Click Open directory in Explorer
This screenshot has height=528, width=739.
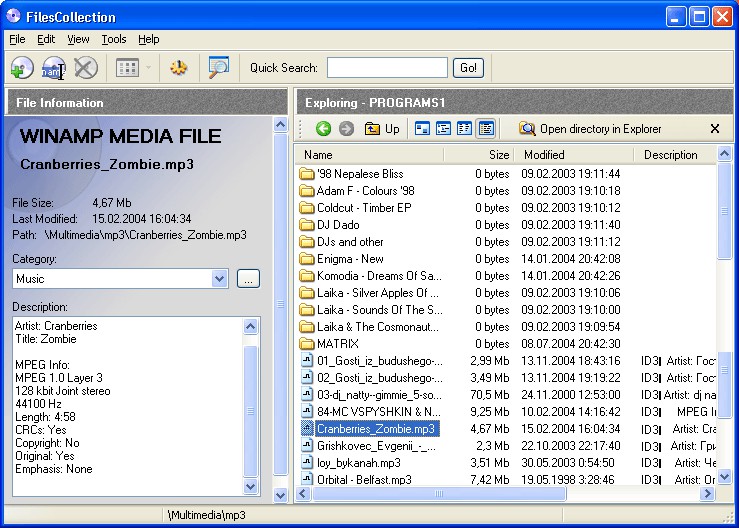pos(590,129)
